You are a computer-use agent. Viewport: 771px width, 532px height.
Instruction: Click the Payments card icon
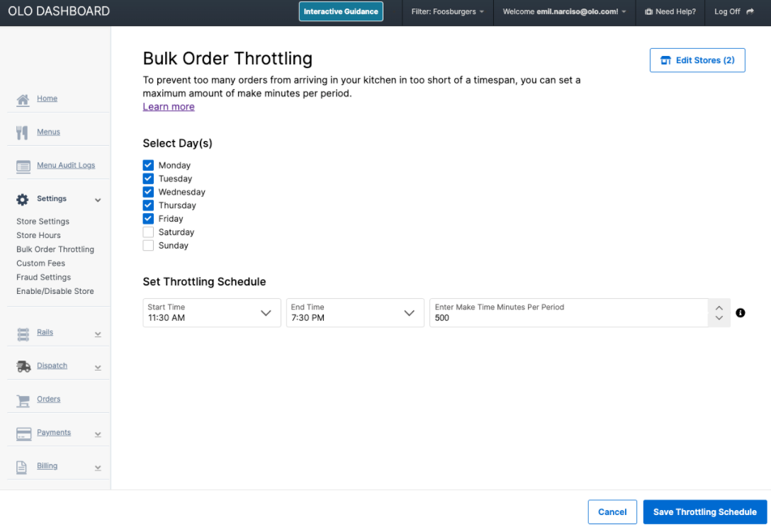[23, 434]
